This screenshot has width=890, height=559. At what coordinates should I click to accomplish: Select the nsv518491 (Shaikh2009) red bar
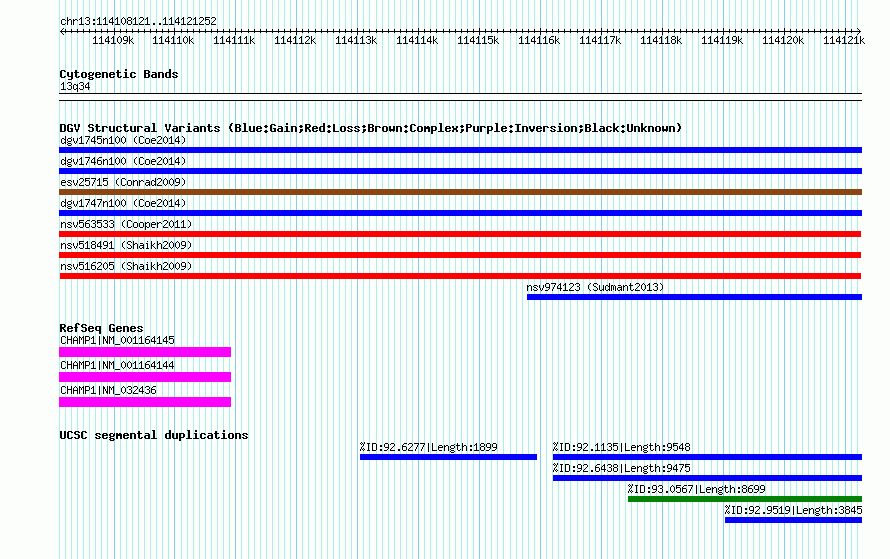point(460,255)
